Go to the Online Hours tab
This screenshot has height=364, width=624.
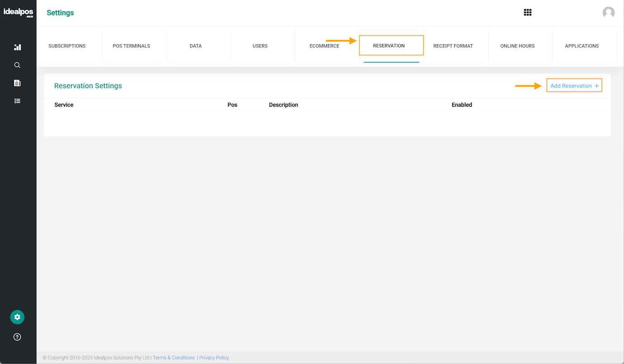tap(517, 46)
